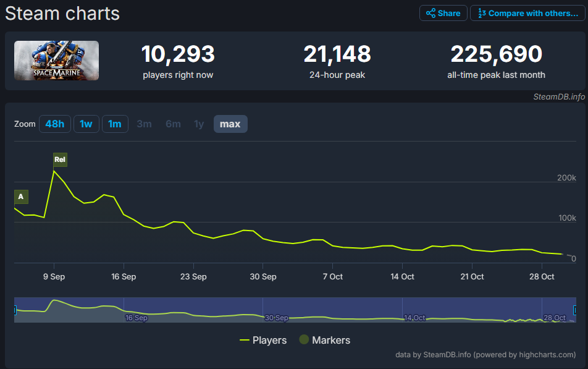
Task: Click the Space Marine game thumbnail
Action: pos(57,61)
